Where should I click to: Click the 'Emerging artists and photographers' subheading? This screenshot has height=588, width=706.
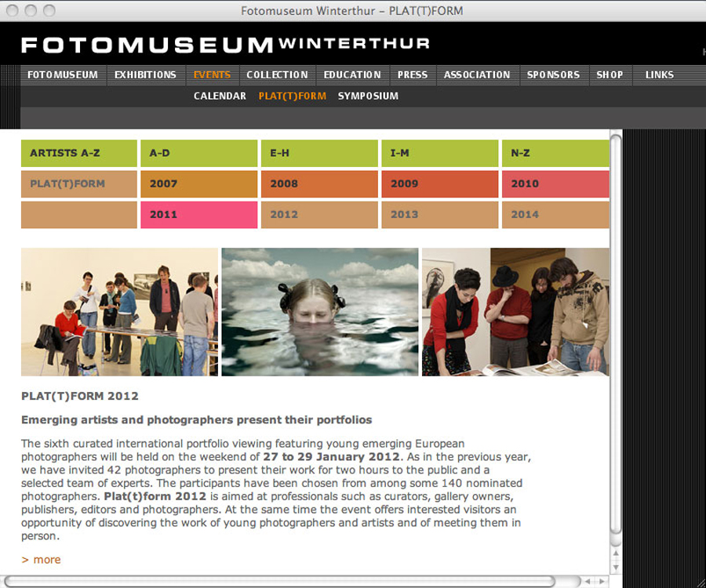coord(196,419)
